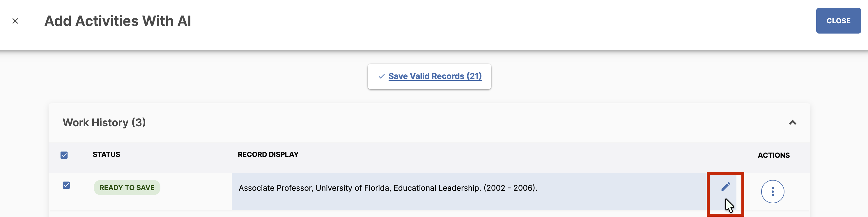The image size is (868, 217).
Task: Click the checkmark icon before Save Valid Records
Action: [x=381, y=76]
